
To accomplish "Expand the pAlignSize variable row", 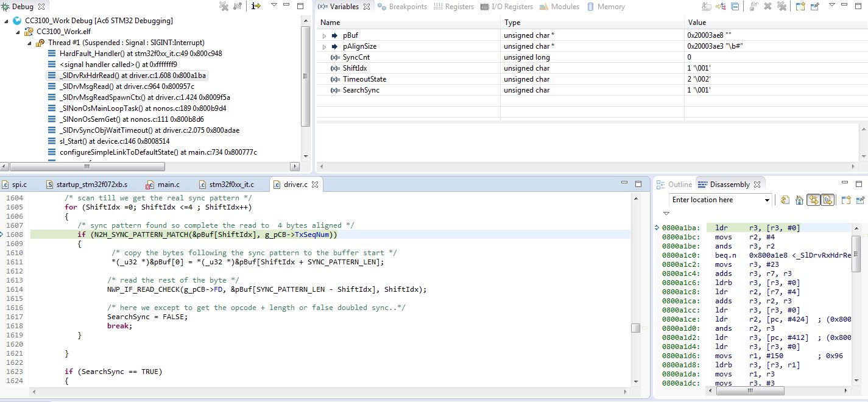I will pyautogui.click(x=325, y=46).
